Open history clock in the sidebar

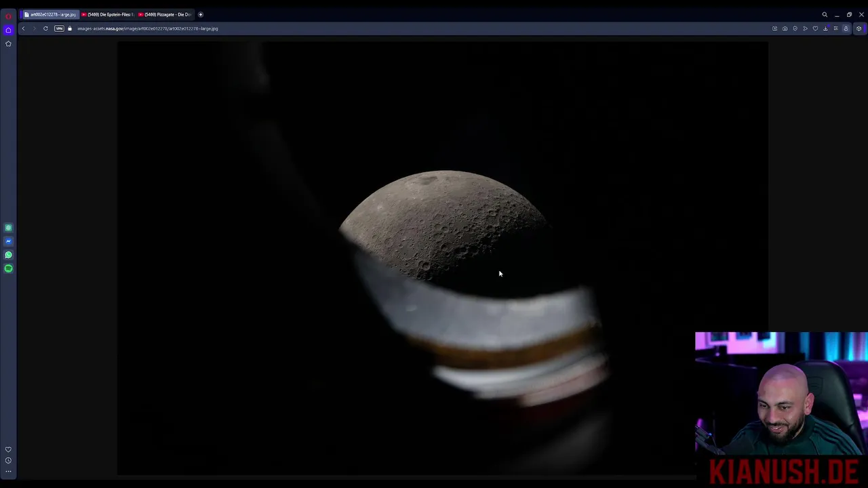coord(8,460)
